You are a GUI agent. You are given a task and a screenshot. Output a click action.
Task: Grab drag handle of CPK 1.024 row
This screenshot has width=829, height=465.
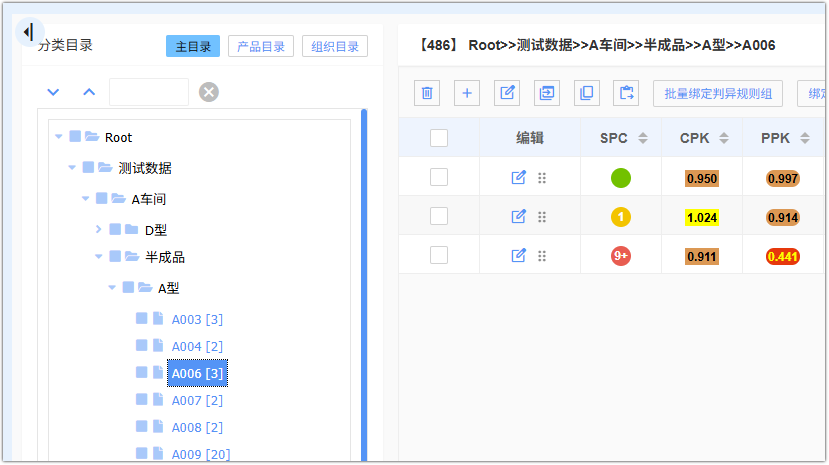542,217
